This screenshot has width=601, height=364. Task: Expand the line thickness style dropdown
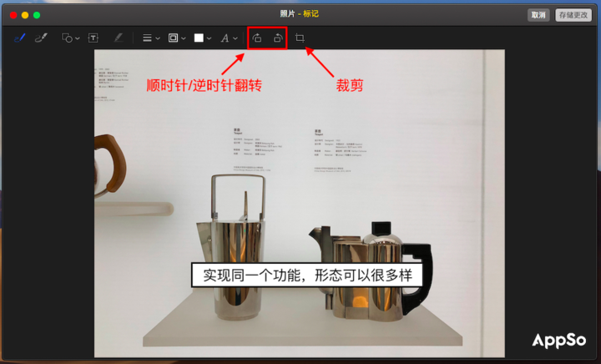150,38
